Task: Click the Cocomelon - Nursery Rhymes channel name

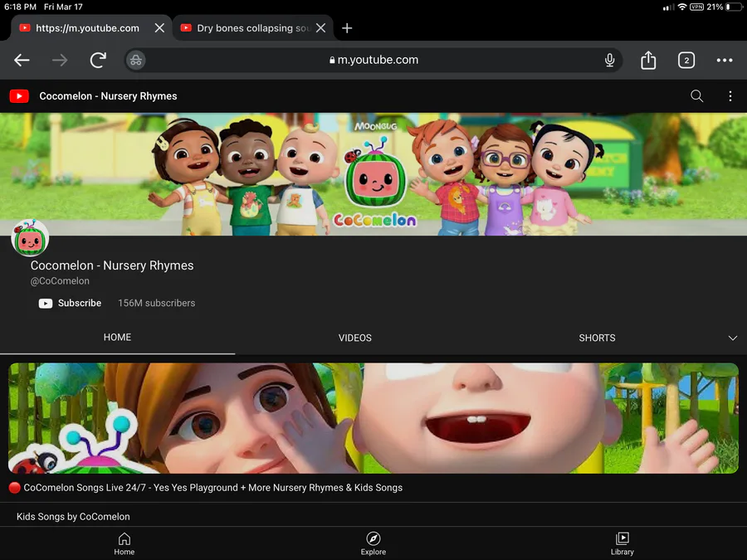Action: tap(112, 265)
